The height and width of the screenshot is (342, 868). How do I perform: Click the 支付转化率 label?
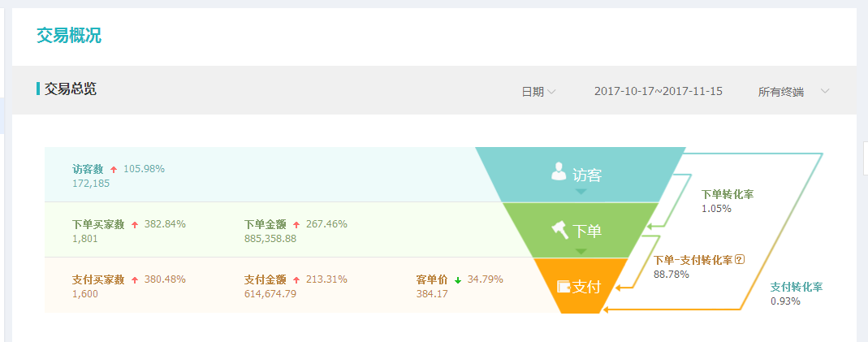[x=797, y=287]
